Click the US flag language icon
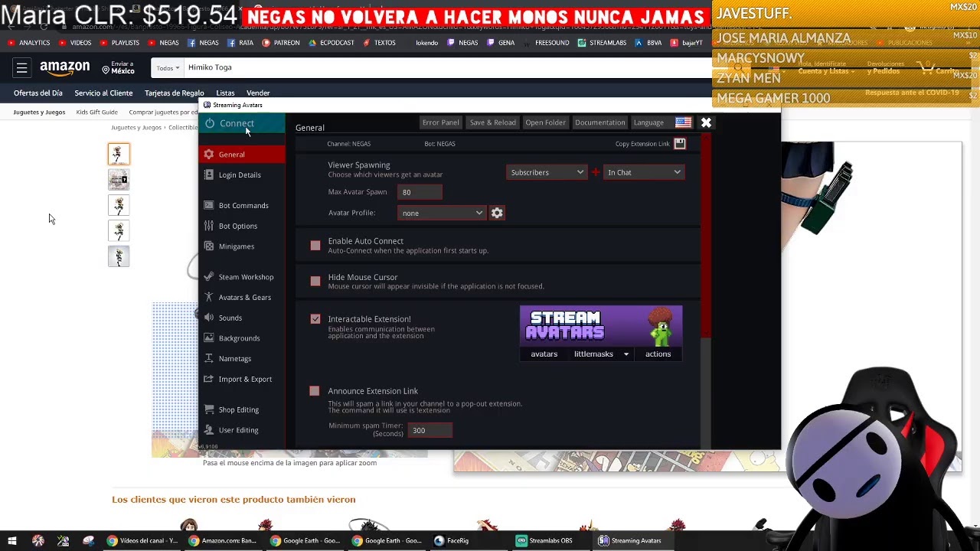The image size is (980, 551). click(683, 122)
